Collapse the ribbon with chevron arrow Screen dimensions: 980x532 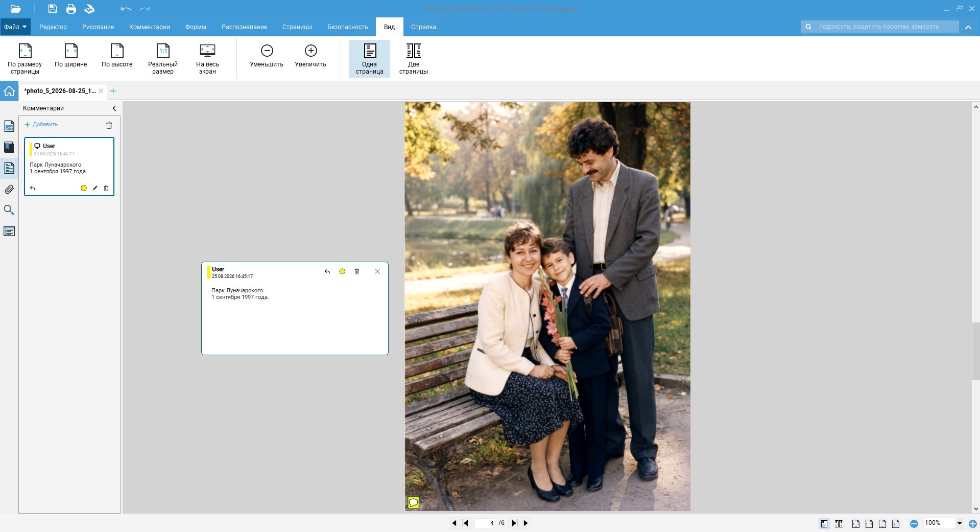pos(968,27)
